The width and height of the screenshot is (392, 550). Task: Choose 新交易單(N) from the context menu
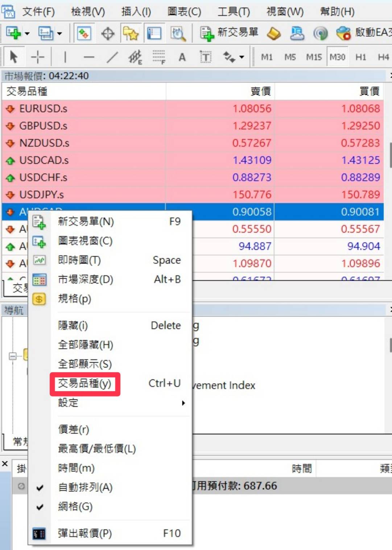[x=110, y=221]
